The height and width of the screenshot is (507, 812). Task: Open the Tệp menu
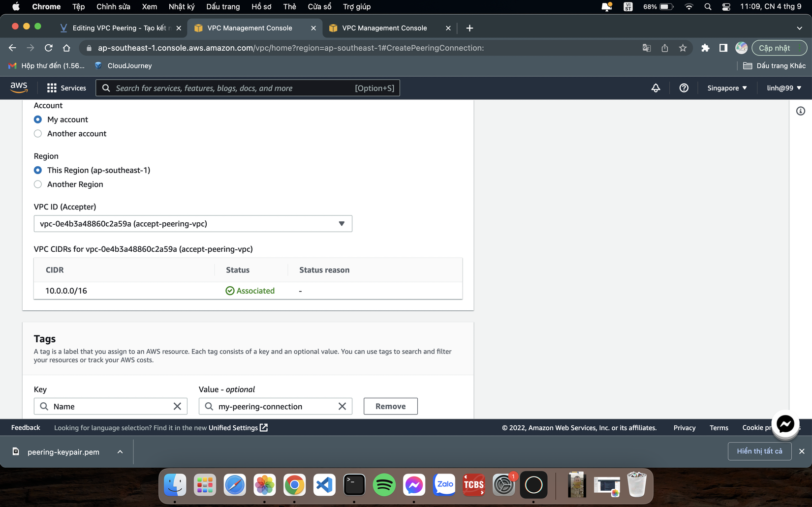point(78,6)
